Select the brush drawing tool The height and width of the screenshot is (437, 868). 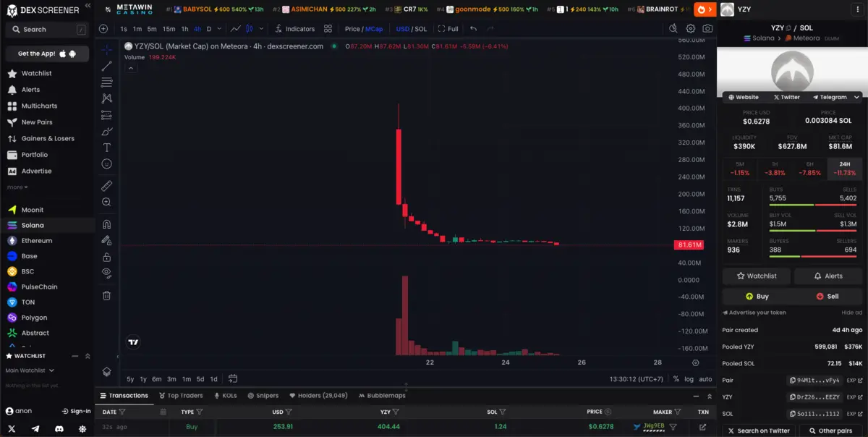point(106,131)
